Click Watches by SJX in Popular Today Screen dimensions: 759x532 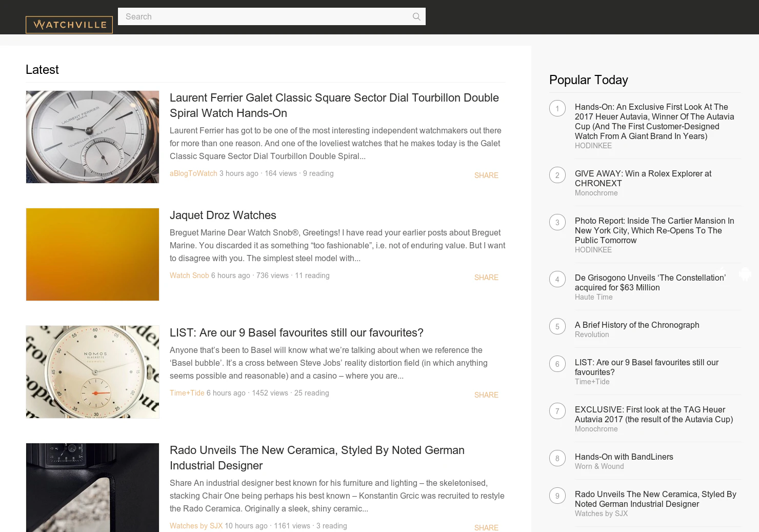tap(601, 514)
